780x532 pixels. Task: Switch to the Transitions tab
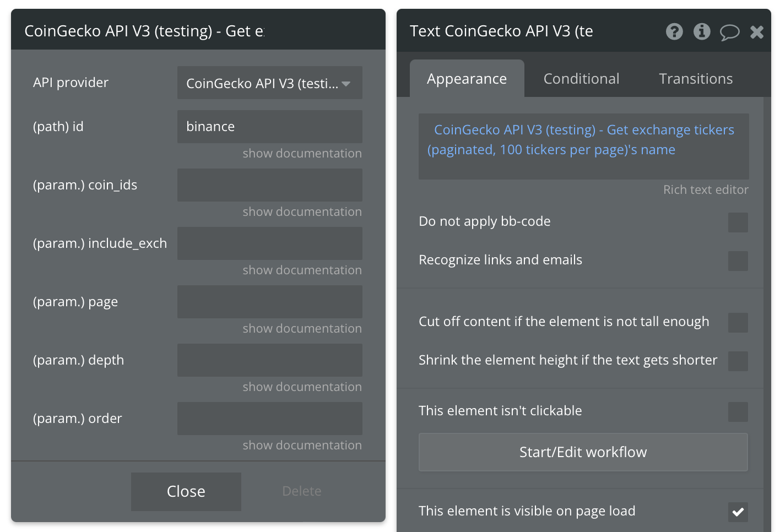[696, 79]
